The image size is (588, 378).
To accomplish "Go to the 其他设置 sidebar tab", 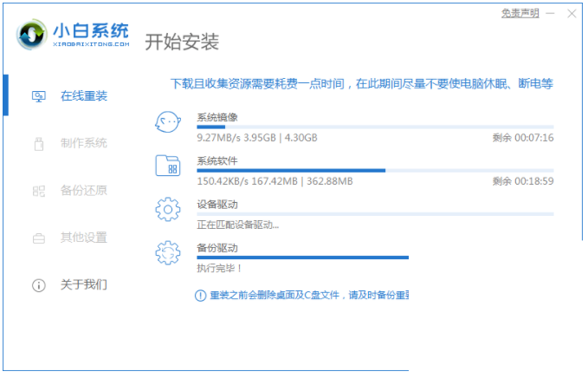I will point(84,238).
